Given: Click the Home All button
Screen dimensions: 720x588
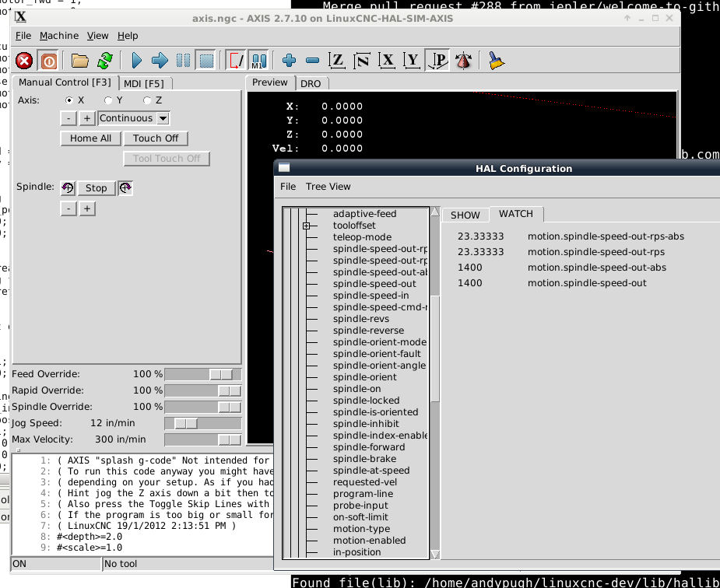Looking at the screenshot, I should [x=90, y=138].
